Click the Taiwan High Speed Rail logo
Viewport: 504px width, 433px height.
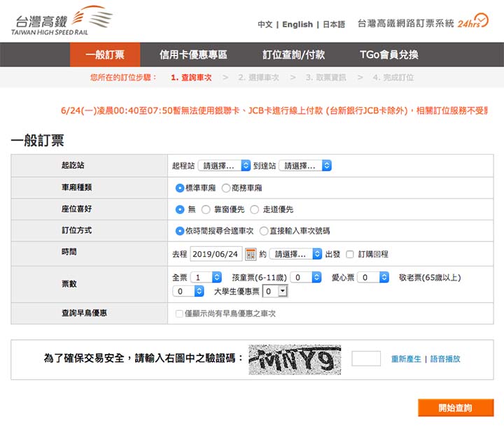[x=62, y=21]
